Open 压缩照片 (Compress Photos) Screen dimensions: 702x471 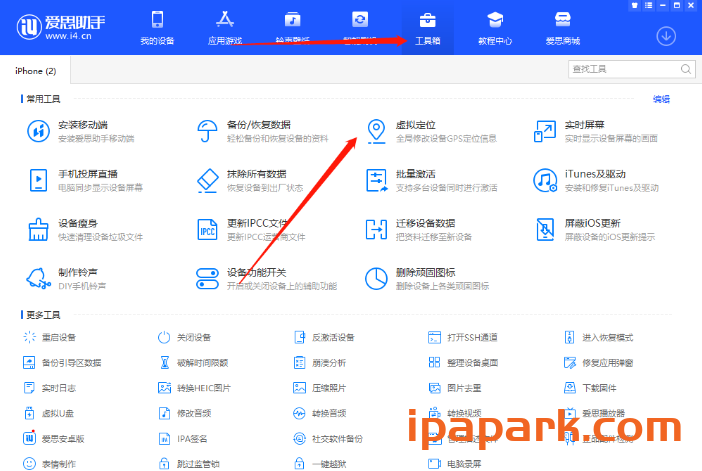pos(320,388)
